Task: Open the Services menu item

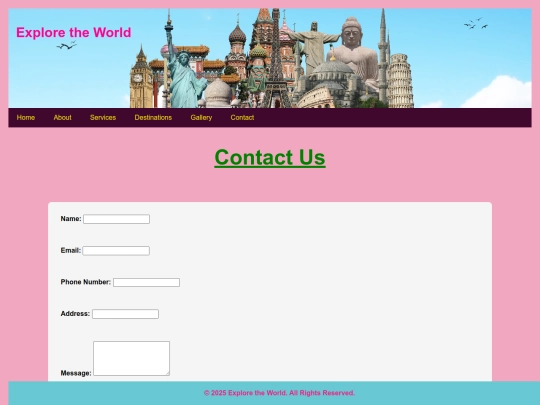Action: (x=103, y=118)
